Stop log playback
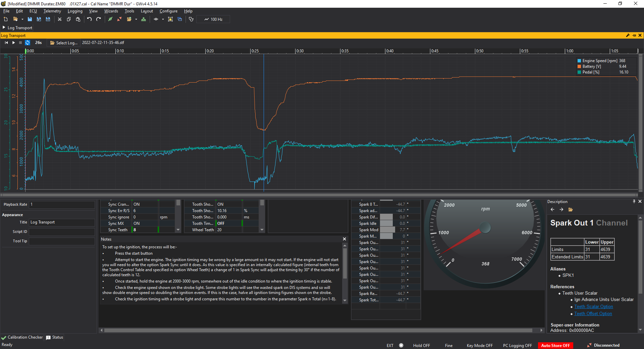The image size is (644, 349). click(x=20, y=43)
